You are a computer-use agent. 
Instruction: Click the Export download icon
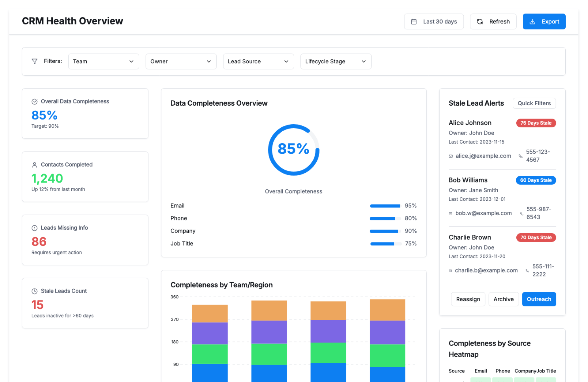pos(533,22)
